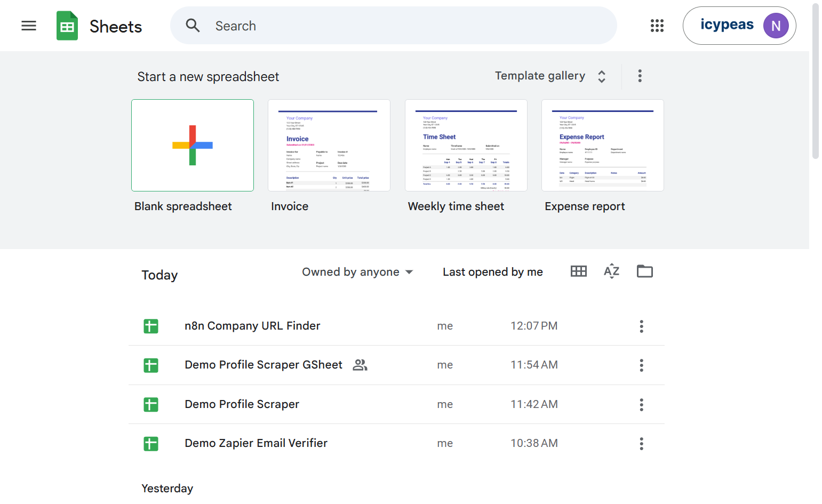Click in the Search field

click(x=394, y=26)
